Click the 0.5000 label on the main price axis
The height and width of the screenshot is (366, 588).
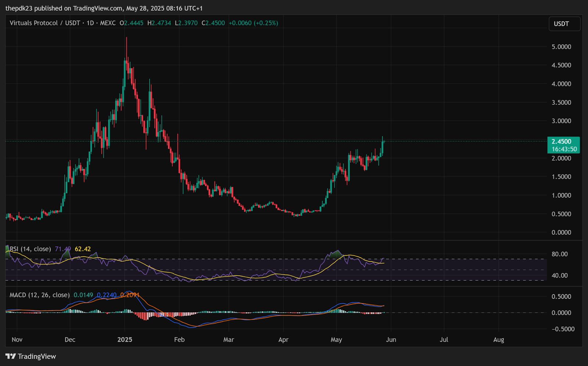click(x=561, y=214)
